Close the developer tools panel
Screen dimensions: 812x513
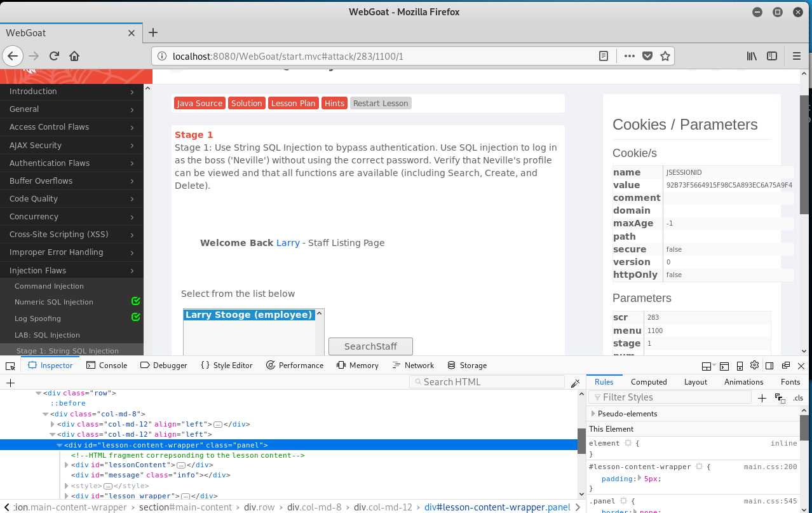coord(801,366)
